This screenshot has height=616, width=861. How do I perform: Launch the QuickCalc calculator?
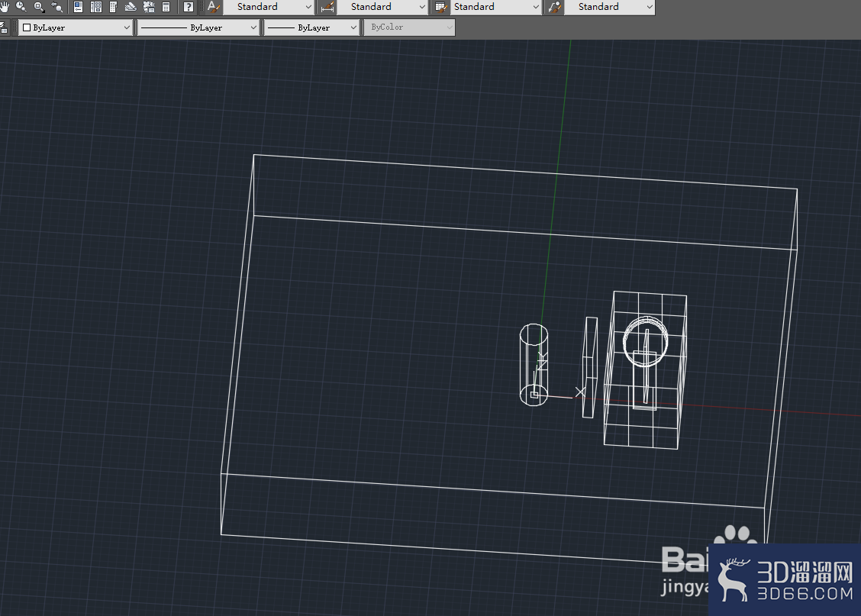[x=166, y=7]
